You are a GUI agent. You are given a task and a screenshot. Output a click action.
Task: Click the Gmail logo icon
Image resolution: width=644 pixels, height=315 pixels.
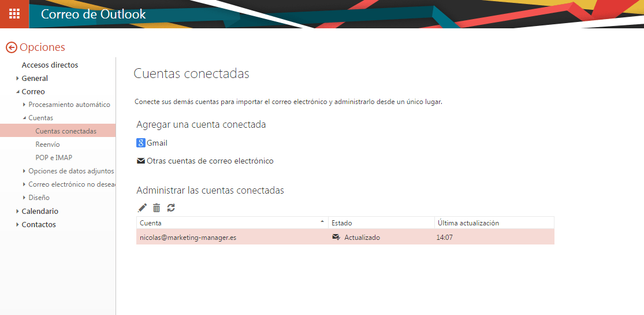click(x=141, y=143)
